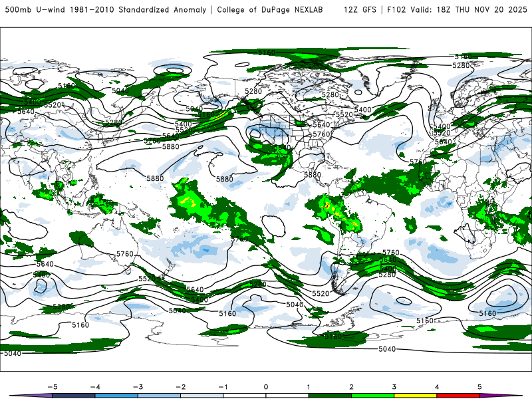Viewport: 532px width, 399px height.
Task: Select the light blue -3 to -2 colorbar segment
Action: [x=159, y=396]
